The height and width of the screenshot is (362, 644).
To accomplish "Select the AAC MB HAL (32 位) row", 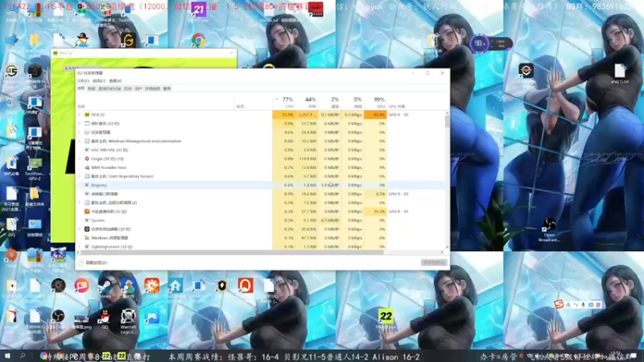I will pyautogui.click(x=261, y=150).
